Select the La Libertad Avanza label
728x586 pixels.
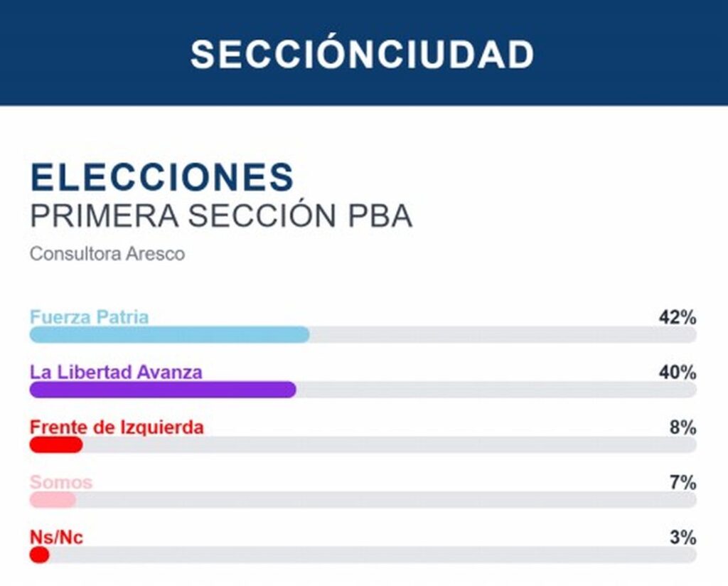[116, 372]
